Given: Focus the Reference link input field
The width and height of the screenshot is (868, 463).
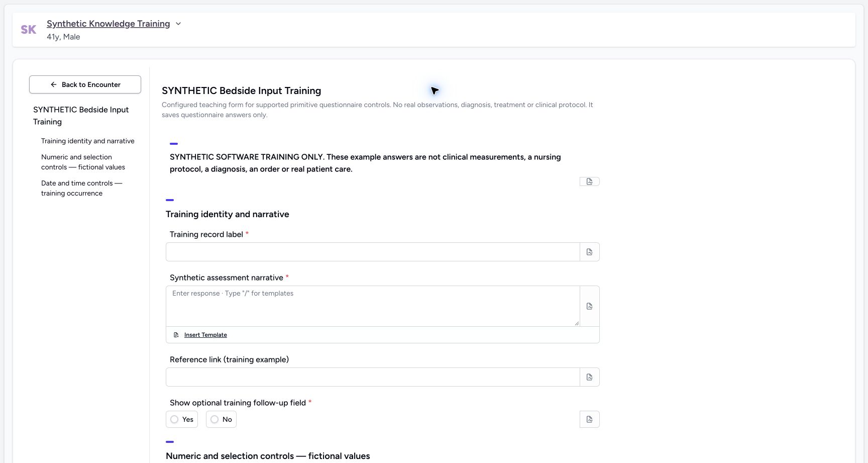Looking at the screenshot, I should click(373, 377).
